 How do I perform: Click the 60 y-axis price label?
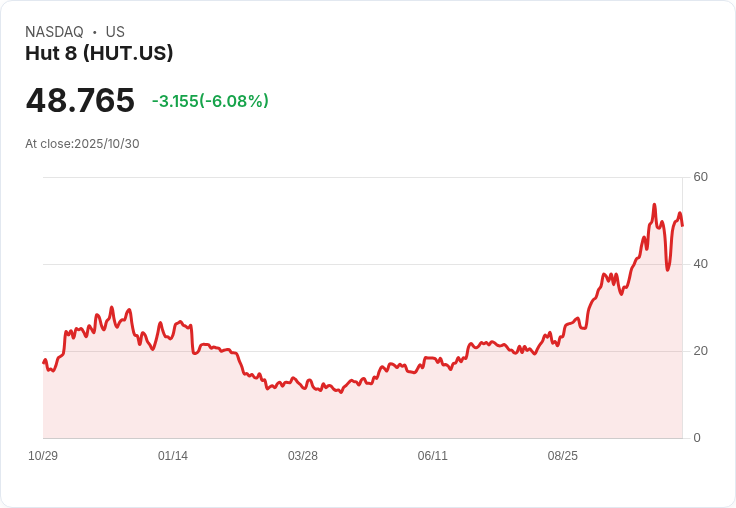[701, 177]
